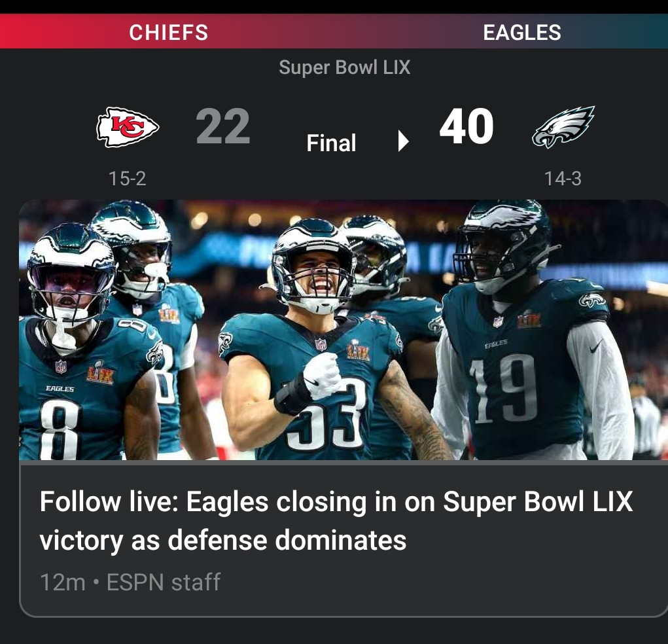Select the CHIEFS header label
The height and width of the screenshot is (644, 668).
(x=169, y=32)
